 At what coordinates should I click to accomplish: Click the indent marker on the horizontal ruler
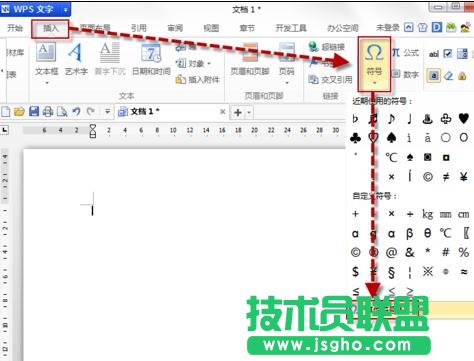tap(93, 130)
